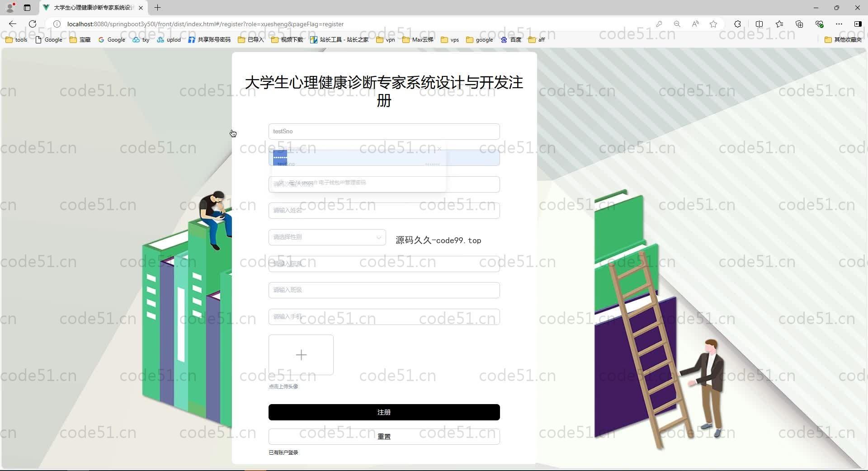Open 站长工具 - 站长之家 bookmark

click(339, 40)
